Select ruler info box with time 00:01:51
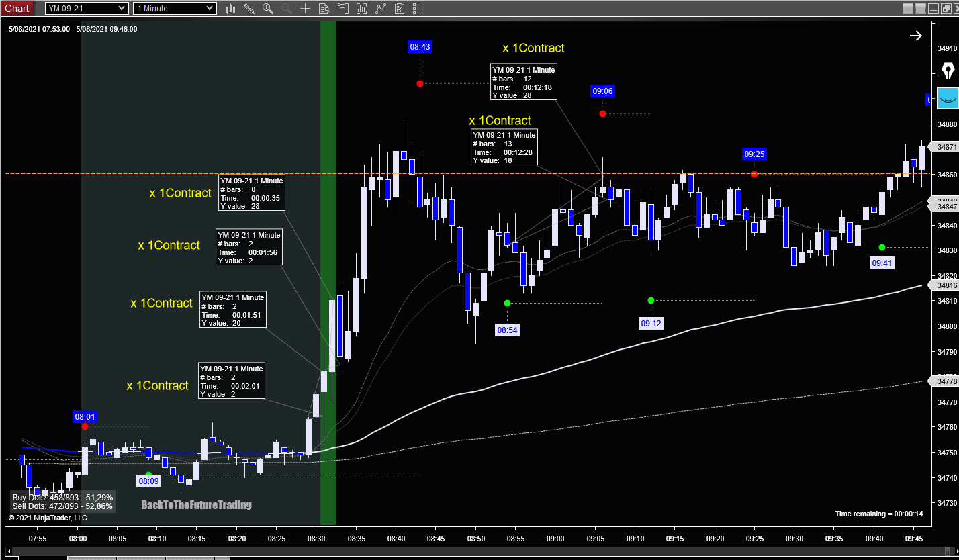This screenshot has width=959, height=560. pyautogui.click(x=233, y=310)
